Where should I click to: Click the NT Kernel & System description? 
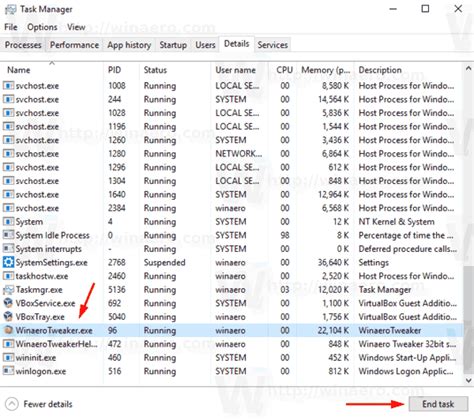pyautogui.click(x=396, y=222)
